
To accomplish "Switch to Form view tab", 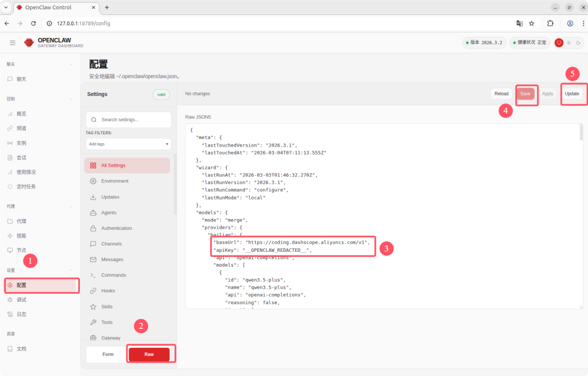I will [108, 354].
